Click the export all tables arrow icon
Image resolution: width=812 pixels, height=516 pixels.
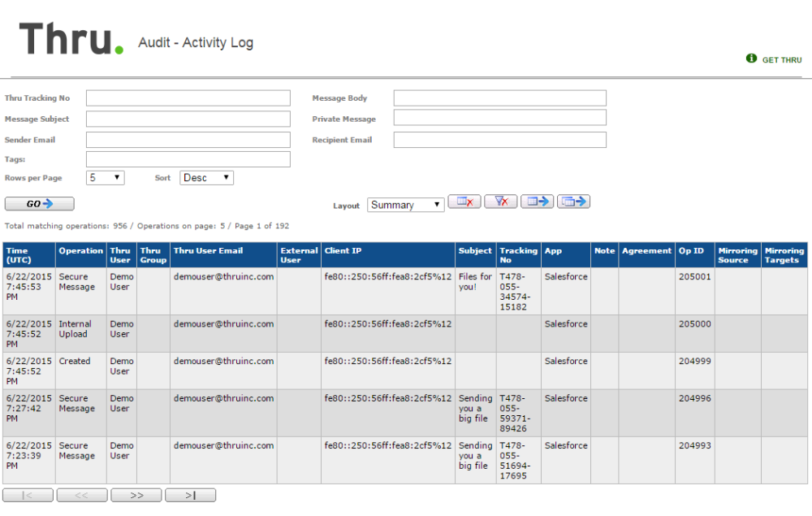pos(573,202)
